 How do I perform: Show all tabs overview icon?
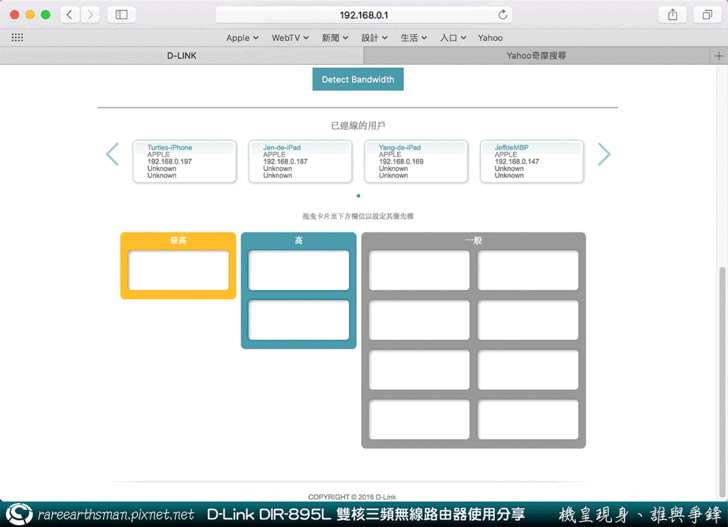[x=707, y=15]
